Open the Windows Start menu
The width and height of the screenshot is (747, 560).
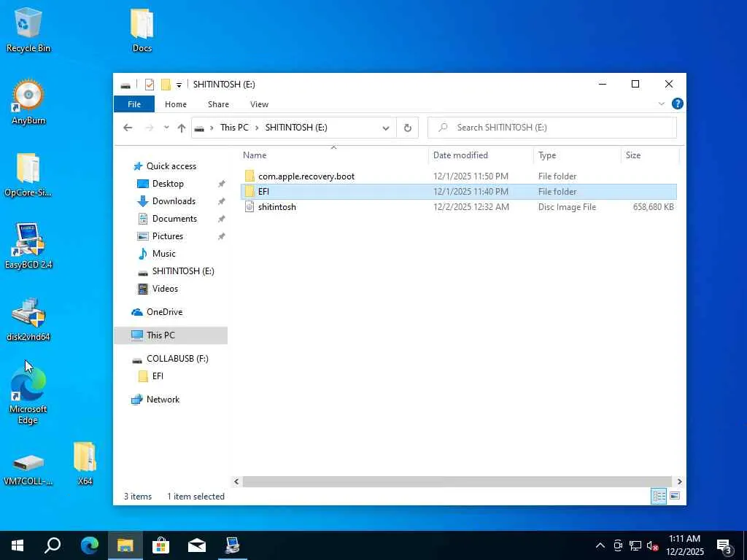18,545
